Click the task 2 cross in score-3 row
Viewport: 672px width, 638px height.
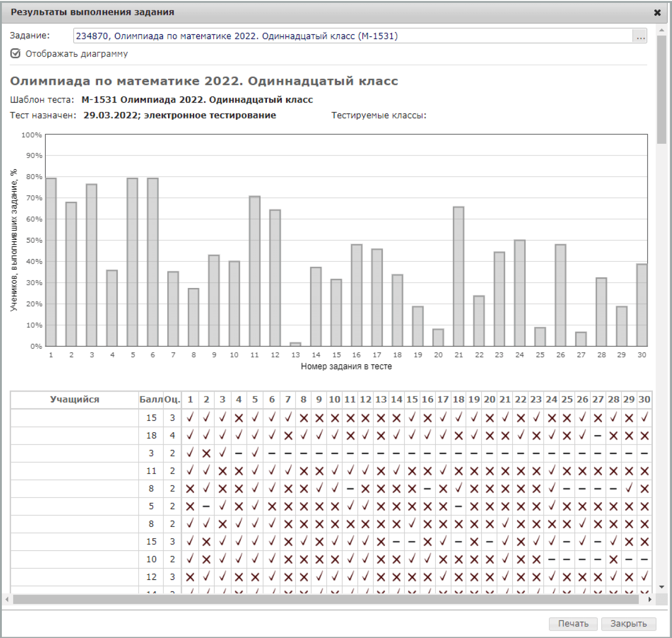pyautogui.click(x=206, y=453)
